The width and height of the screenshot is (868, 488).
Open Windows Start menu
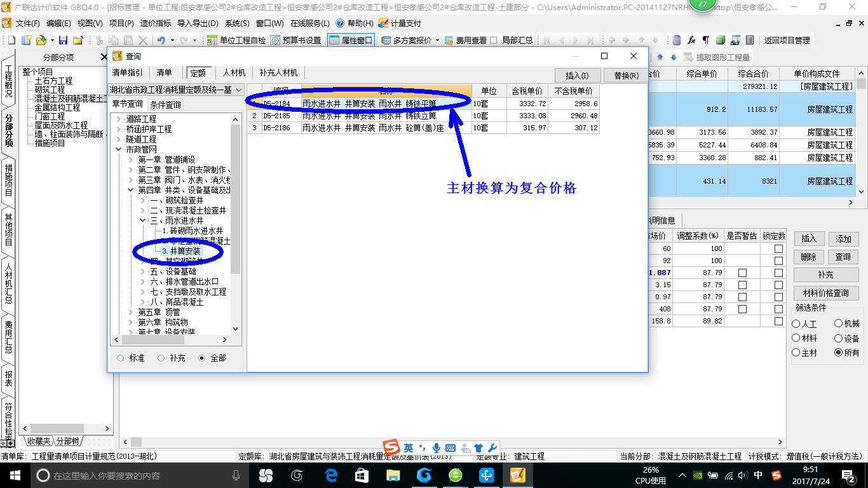tap(15, 475)
